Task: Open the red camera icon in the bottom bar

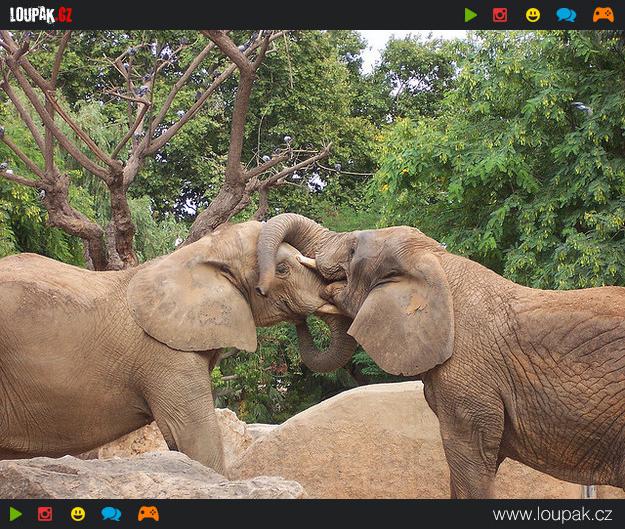Action: tap(45, 514)
